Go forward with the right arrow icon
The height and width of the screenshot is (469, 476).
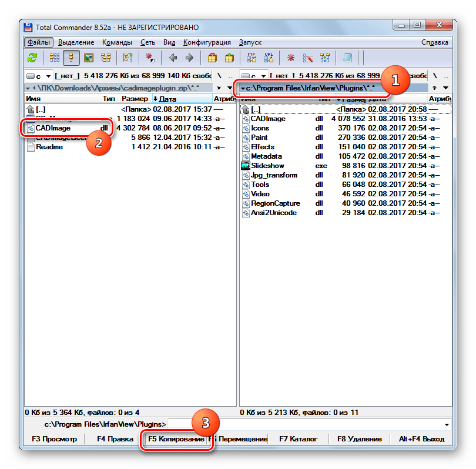pyautogui.click(x=189, y=58)
